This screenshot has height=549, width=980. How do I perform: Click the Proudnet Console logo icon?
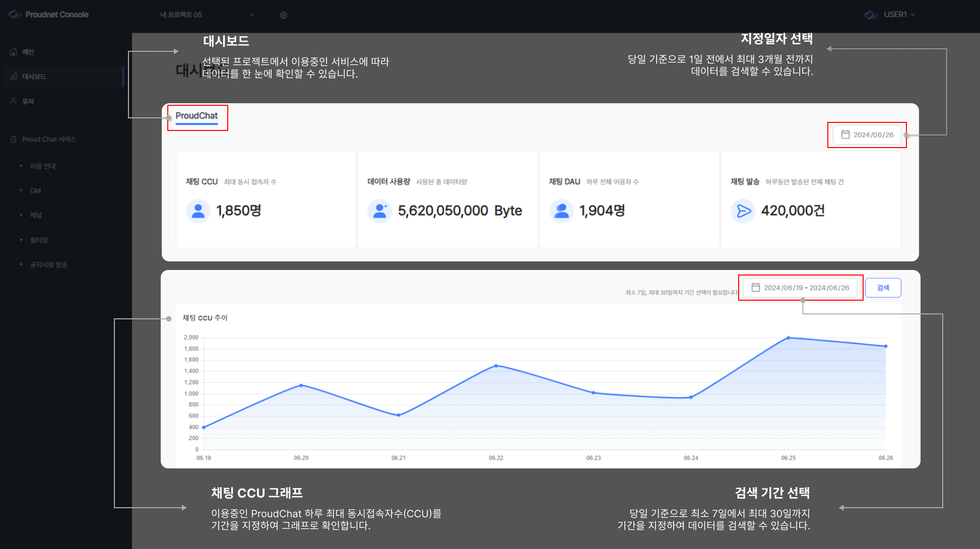14,15
